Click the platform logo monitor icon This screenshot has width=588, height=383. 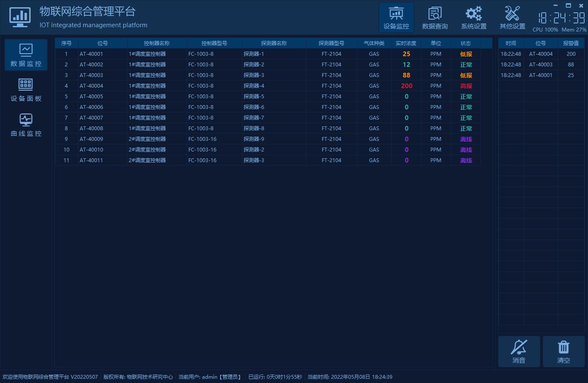coord(20,17)
